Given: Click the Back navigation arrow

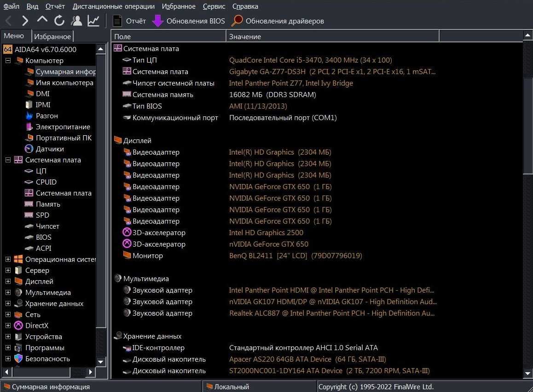Looking at the screenshot, I should tap(9, 21).
